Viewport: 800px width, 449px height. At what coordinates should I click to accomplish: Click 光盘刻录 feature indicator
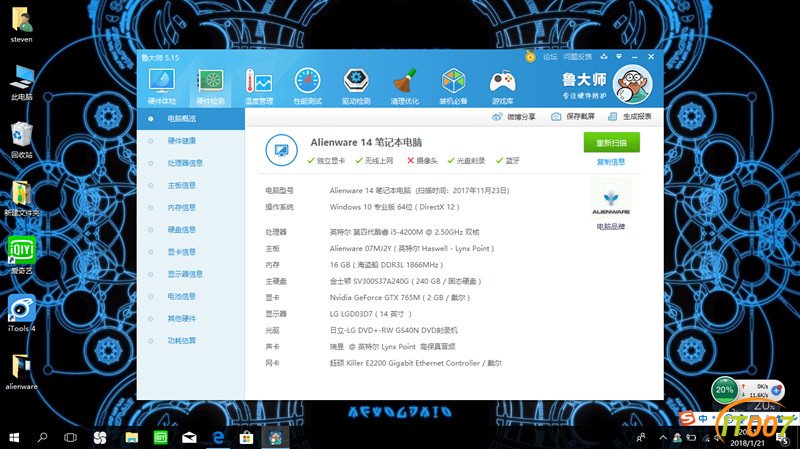pos(466,161)
